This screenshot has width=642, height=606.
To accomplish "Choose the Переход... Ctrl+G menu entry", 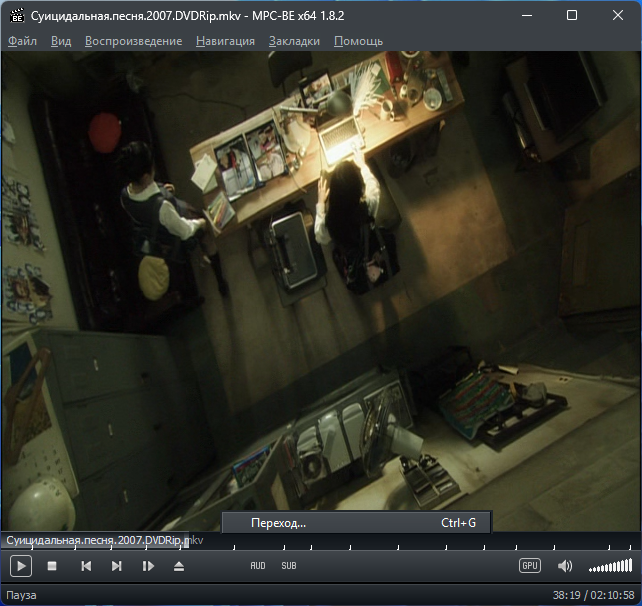I will [x=356, y=523].
